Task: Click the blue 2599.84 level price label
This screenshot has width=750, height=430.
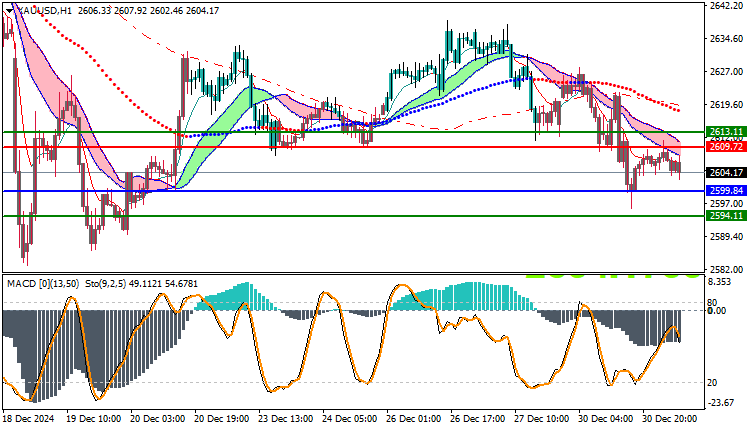Action: pyautogui.click(x=726, y=191)
